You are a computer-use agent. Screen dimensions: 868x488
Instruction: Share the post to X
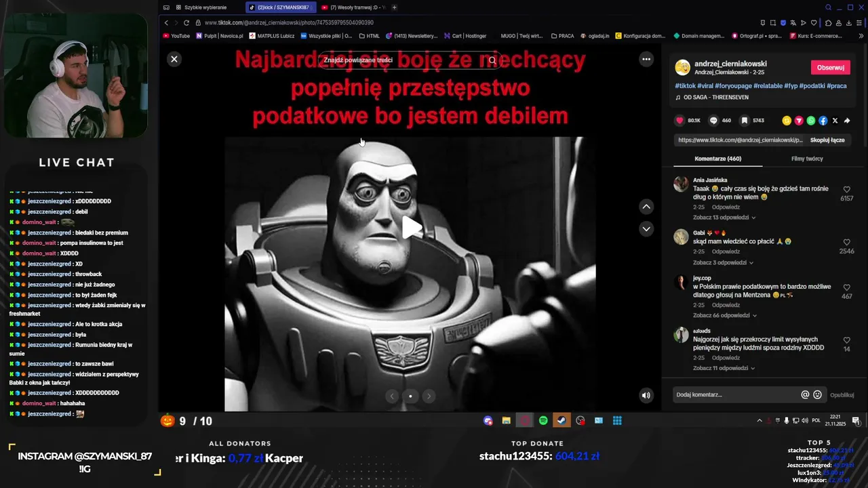835,121
